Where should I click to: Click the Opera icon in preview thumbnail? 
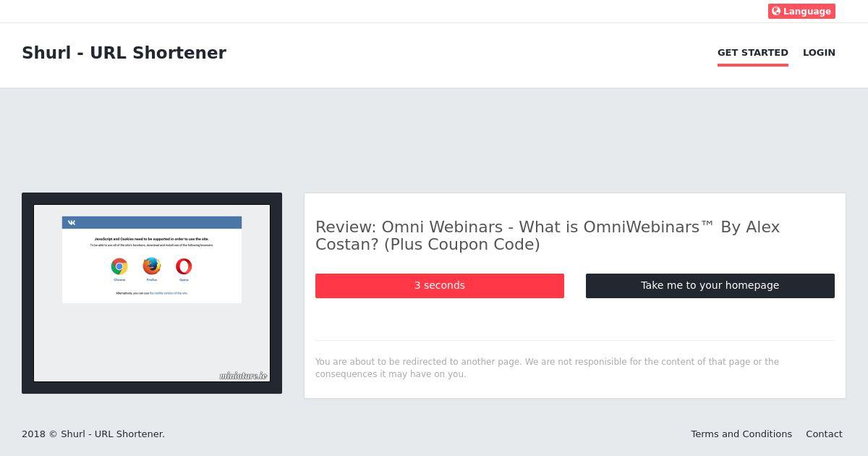[184, 266]
